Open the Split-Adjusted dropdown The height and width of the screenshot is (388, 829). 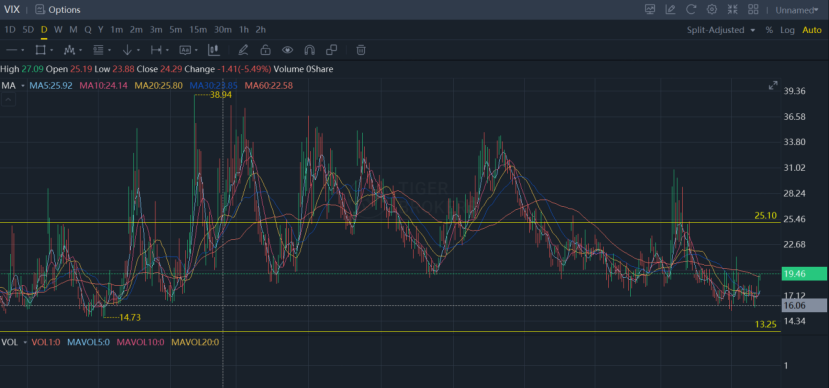coord(721,30)
